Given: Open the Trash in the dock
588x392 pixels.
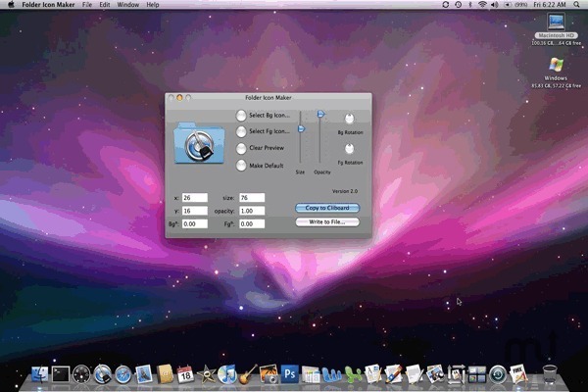Looking at the screenshot, I should (549, 373).
